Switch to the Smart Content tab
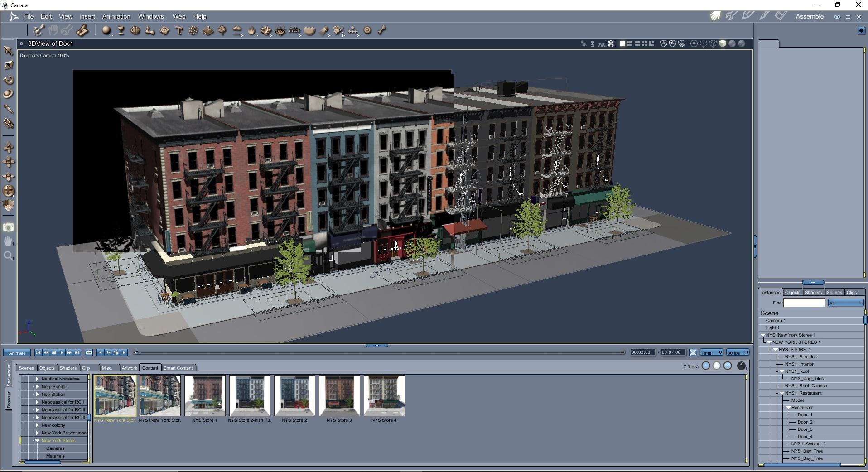Image resolution: width=868 pixels, height=472 pixels. [178, 368]
